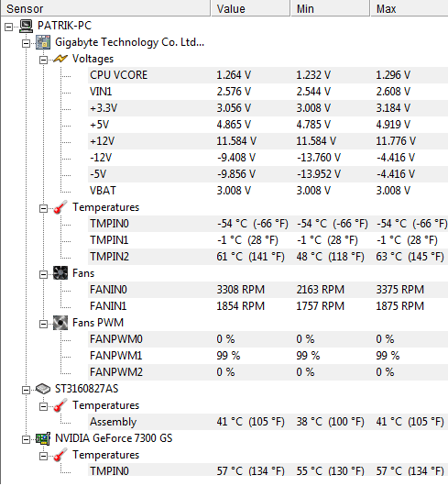Select the FANIN0 fan speed row
This screenshot has width=448, height=486.
pyautogui.click(x=268, y=290)
